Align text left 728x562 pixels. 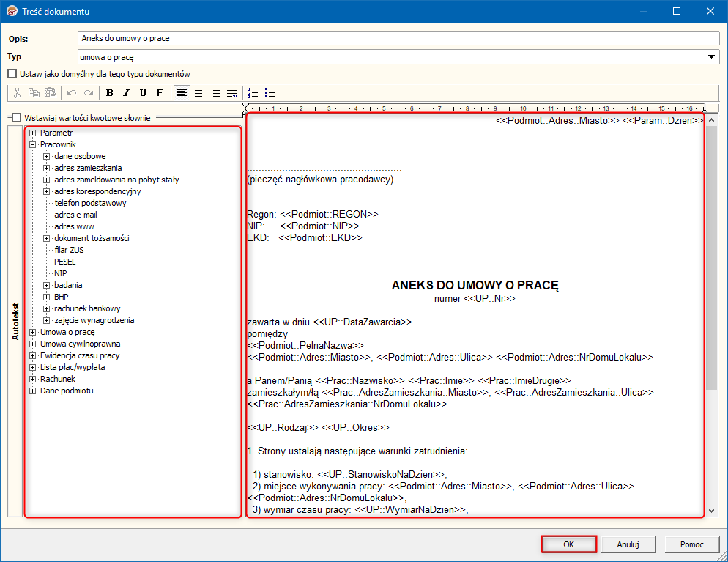pyautogui.click(x=182, y=93)
